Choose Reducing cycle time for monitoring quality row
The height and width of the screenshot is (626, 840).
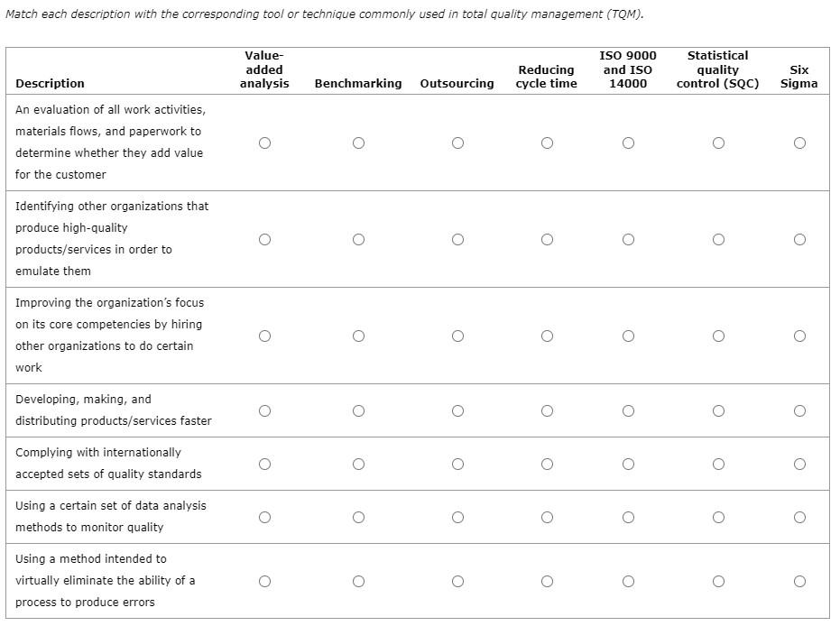point(547,517)
